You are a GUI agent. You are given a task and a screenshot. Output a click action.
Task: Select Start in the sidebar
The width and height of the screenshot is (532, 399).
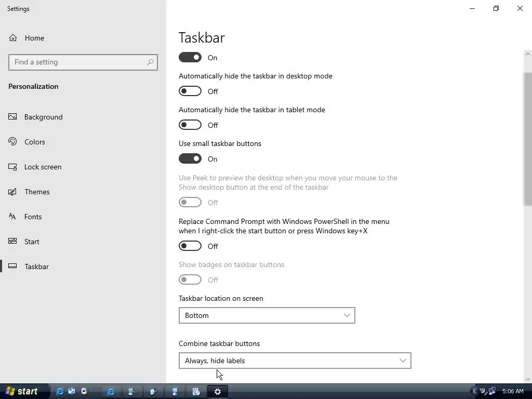[24, 242]
